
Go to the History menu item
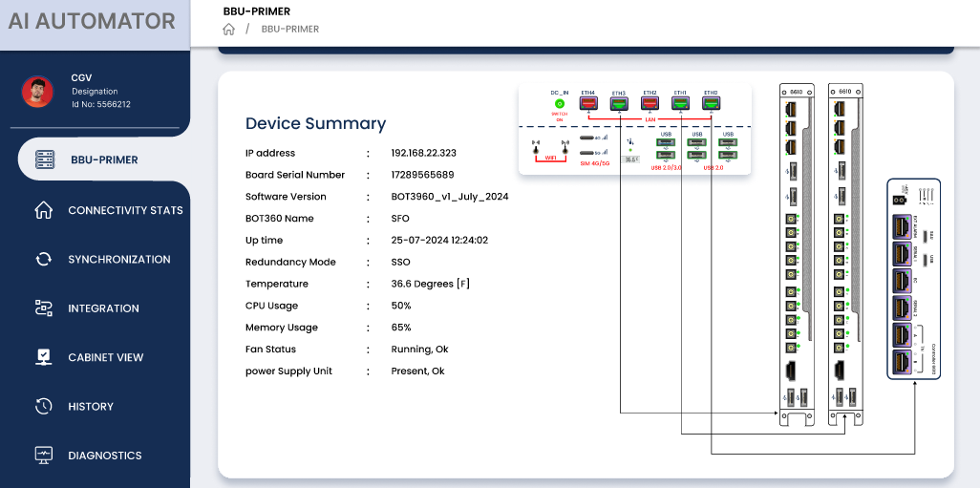pyautogui.click(x=91, y=407)
